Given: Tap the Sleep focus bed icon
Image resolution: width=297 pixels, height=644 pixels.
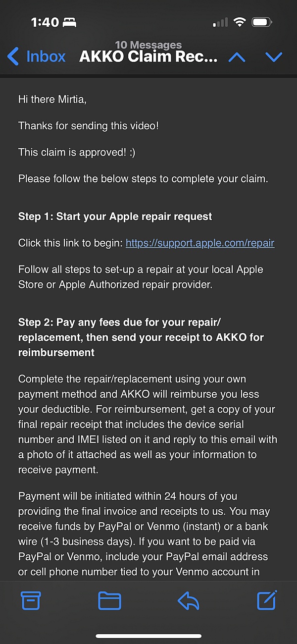Looking at the screenshot, I should 69,22.
